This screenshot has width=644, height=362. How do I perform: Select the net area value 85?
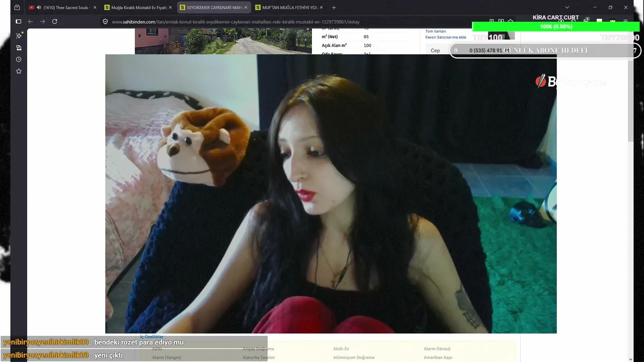tap(366, 37)
